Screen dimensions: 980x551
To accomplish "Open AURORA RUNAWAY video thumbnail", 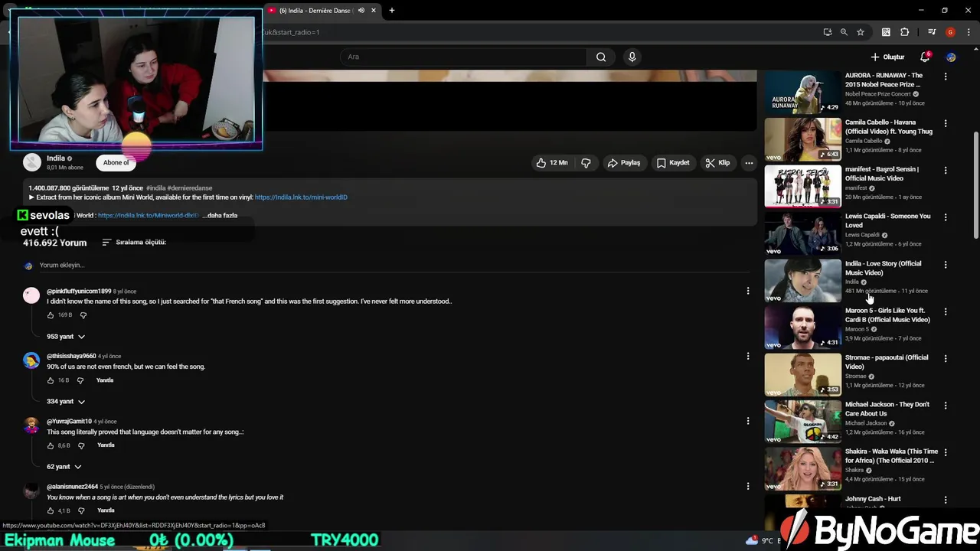I will (x=802, y=92).
